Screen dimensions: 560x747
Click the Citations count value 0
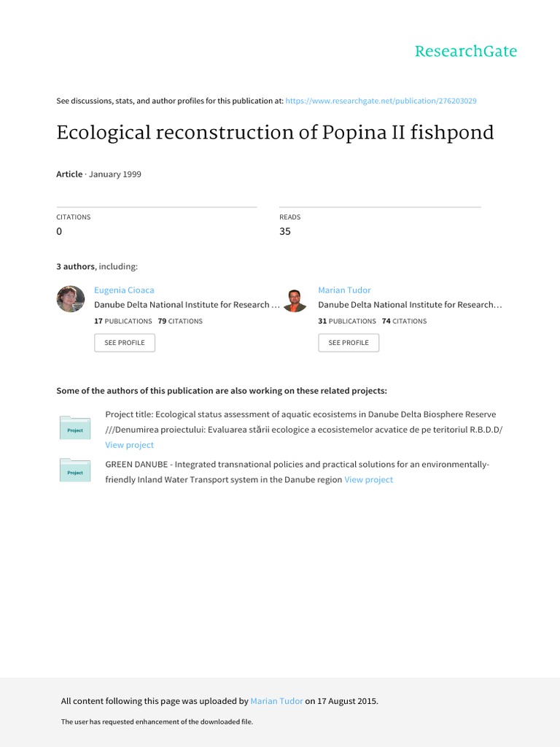[x=60, y=231]
